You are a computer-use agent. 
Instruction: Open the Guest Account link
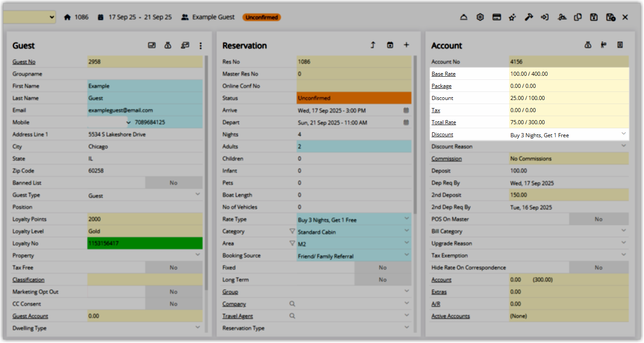coord(30,316)
